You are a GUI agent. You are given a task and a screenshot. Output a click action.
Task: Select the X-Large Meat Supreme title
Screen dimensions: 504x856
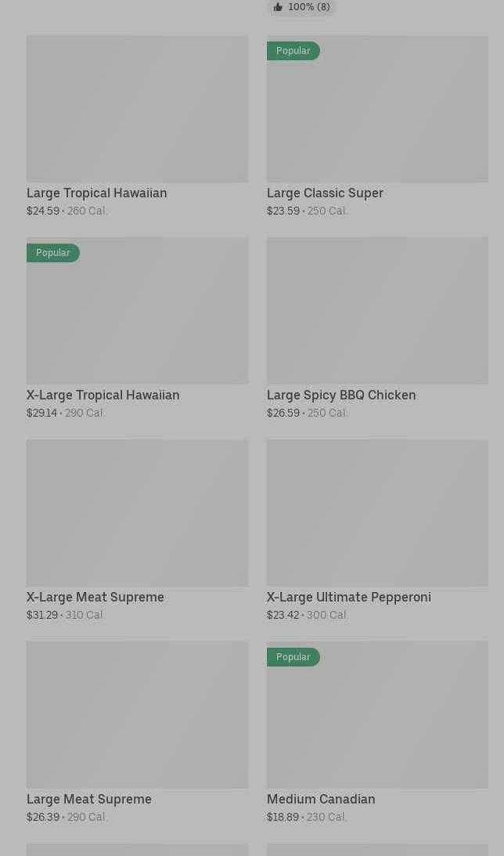pyautogui.click(x=95, y=597)
